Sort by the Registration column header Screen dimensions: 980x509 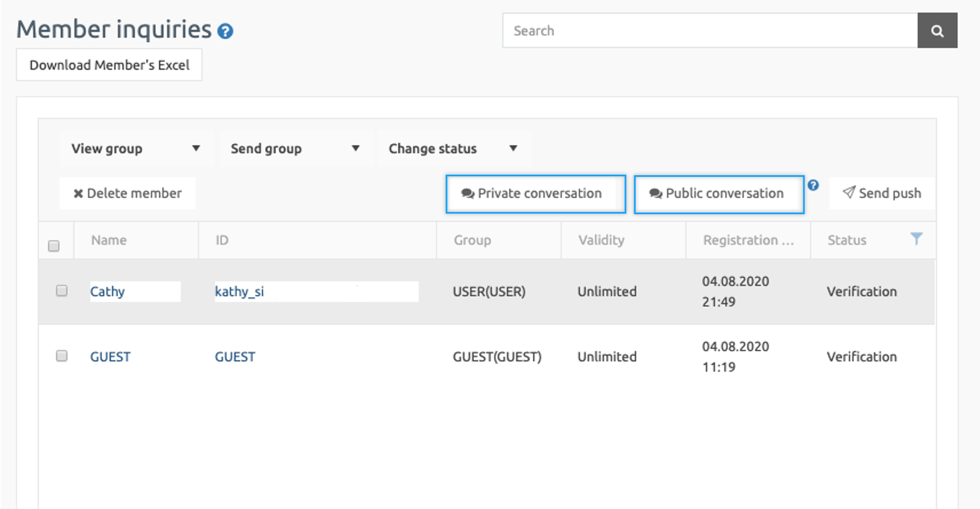(x=748, y=240)
